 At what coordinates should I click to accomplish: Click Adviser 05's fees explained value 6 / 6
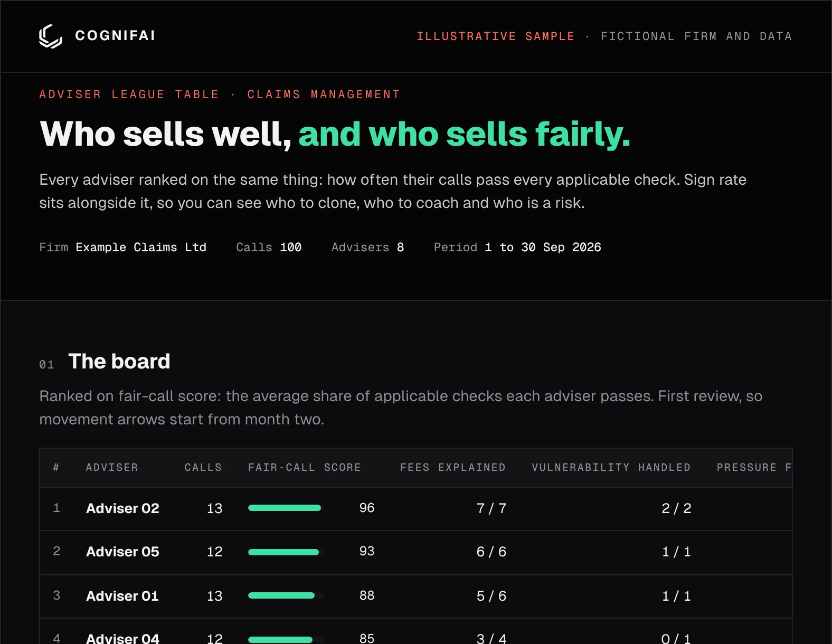click(491, 552)
